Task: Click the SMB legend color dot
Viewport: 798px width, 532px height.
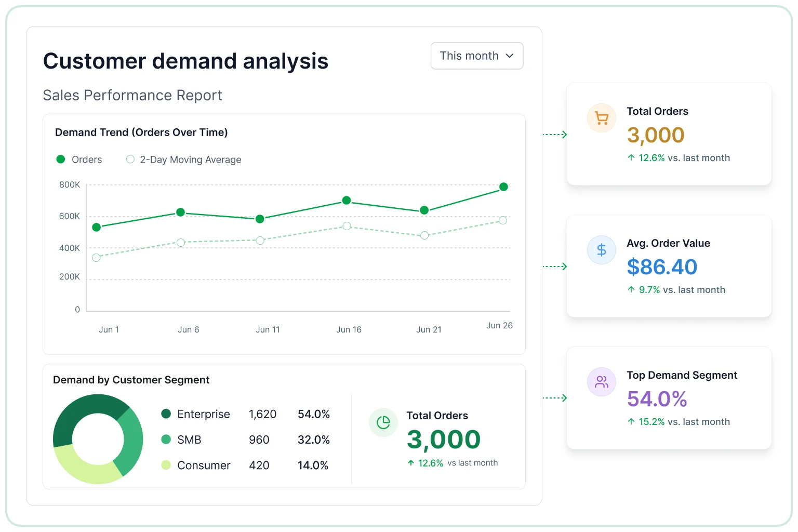Action: 166,439
